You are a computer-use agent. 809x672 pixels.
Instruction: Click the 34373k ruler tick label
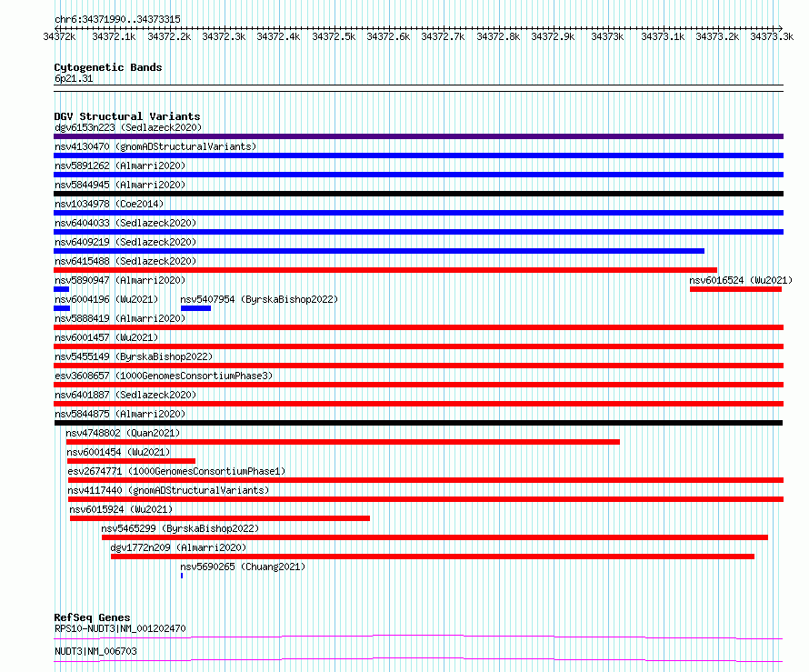tap(607, 36)
